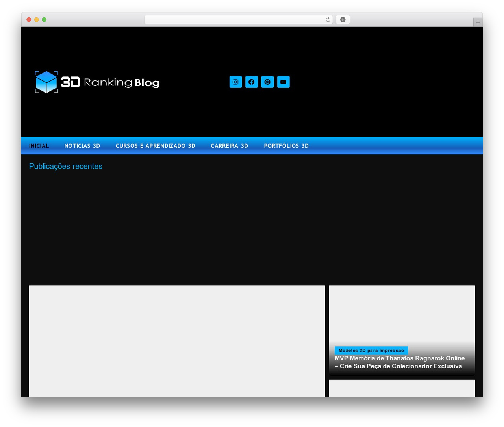Open the YouTube social icon
The width and height of the screenshot is (504, 427).
(283, 82)
